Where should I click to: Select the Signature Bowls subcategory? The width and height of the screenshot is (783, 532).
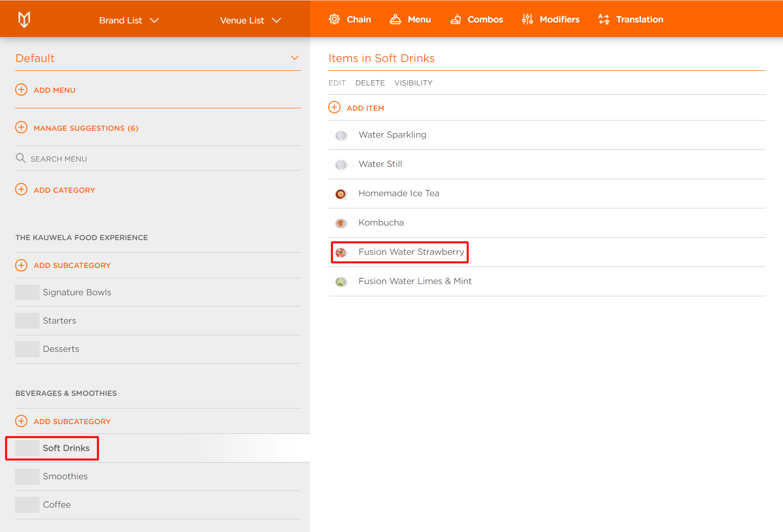pyautogui.click(x=158, y=292)
